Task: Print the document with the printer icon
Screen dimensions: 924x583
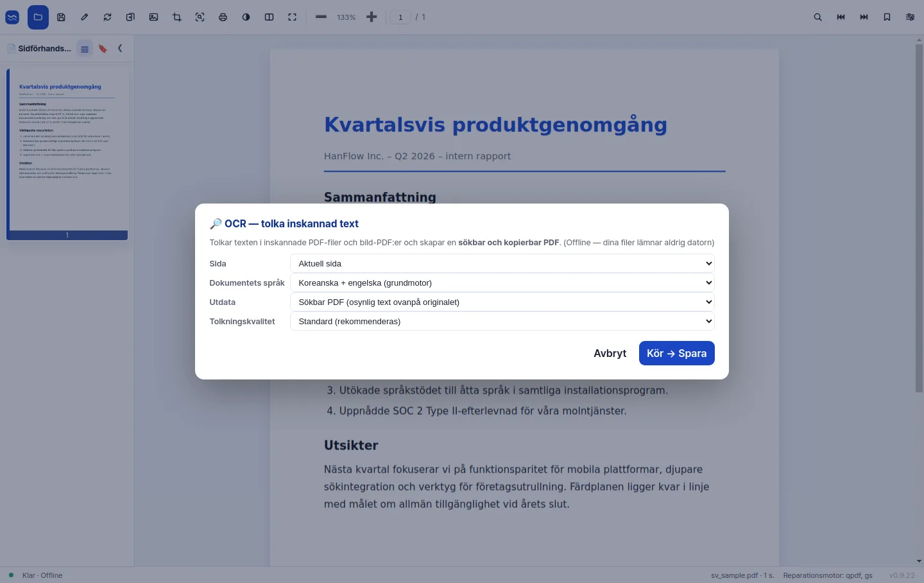Action: pos(223,17)
